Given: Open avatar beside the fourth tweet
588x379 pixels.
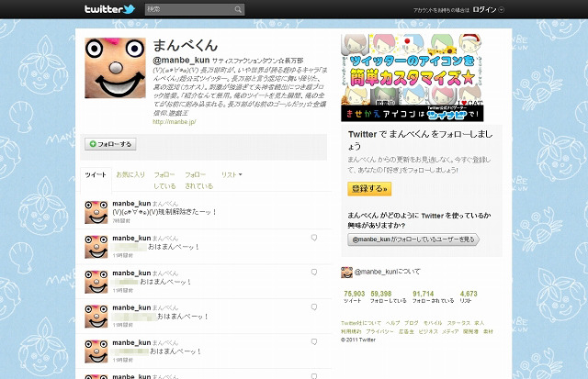Looking at the screenshot, I should click(x=96, y=317).
